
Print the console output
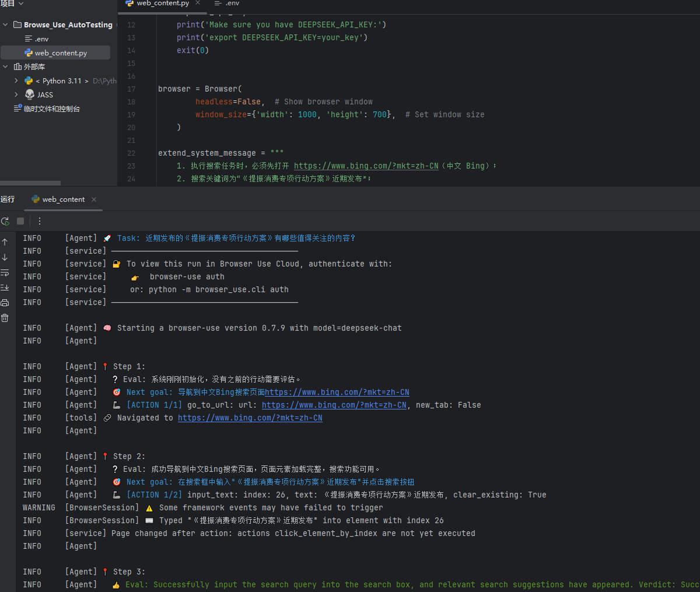[x=5, y=303]
